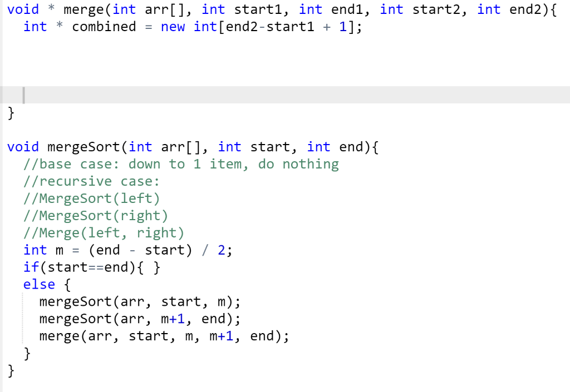Image resolution: width=570 pixels, height=392 pixels.
Task: Click the closing brace of the merge function
Action: pyautogui.click(x=9, y=113)
